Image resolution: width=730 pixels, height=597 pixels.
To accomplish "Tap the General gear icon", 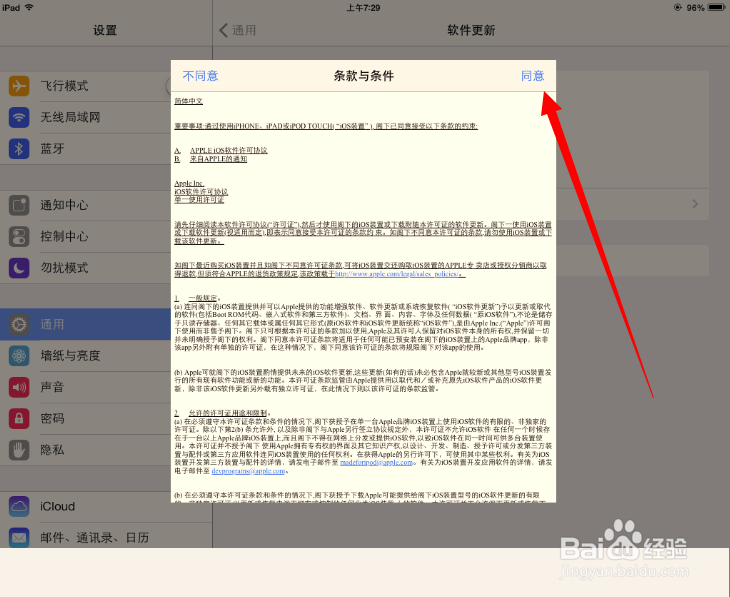I will [x=19, y=325].
